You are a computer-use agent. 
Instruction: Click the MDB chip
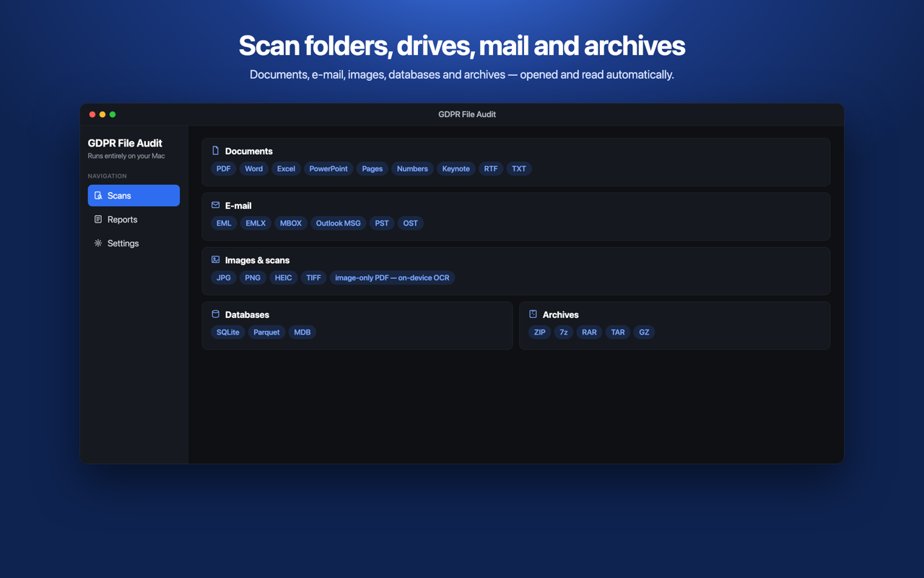click(302, 332)
